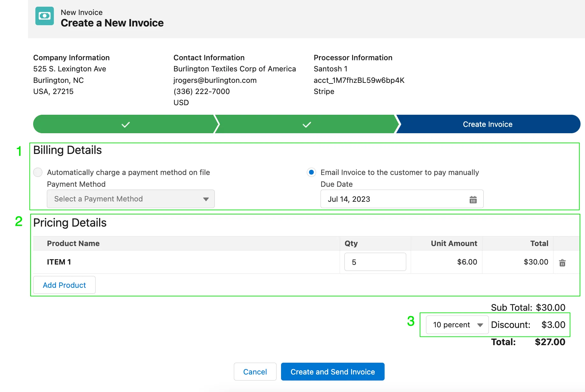The height and width of the screenshot is (392, 585).
Task: Click the Add Product button
Action: click(x=64, y=285)
